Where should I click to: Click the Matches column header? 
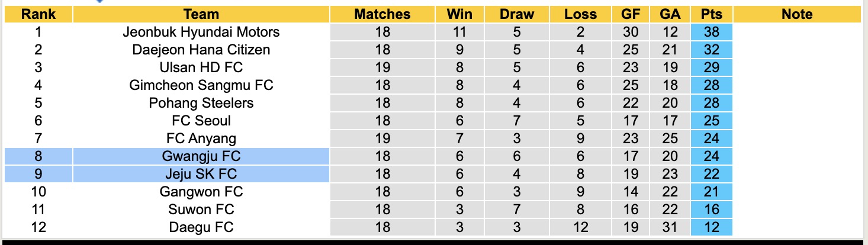point(382,14)
